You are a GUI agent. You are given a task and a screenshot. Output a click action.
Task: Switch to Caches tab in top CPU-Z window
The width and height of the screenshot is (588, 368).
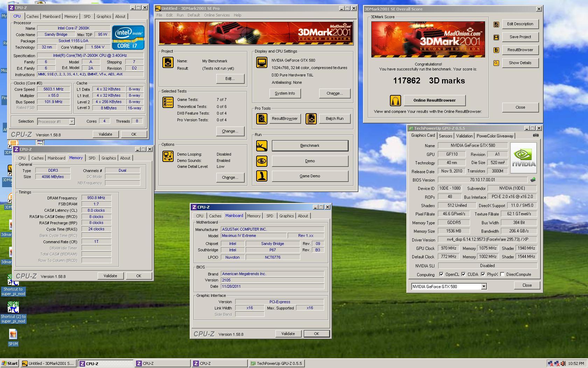33,16
